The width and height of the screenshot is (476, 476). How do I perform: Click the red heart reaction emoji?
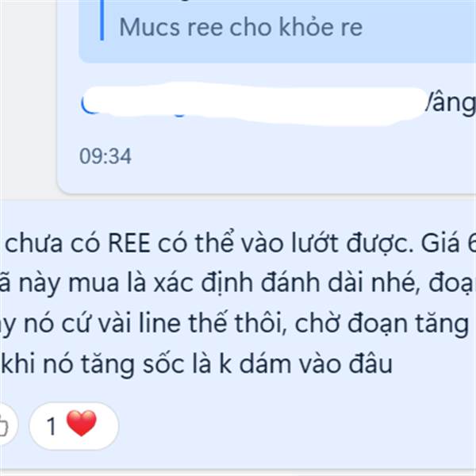click(x=82, y=423)
